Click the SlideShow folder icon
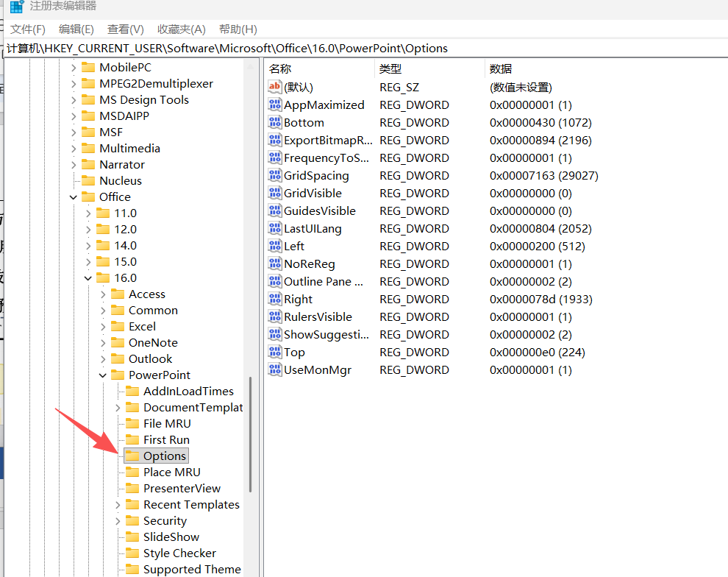This screenshot has width=728, height=577. [132, 537]
